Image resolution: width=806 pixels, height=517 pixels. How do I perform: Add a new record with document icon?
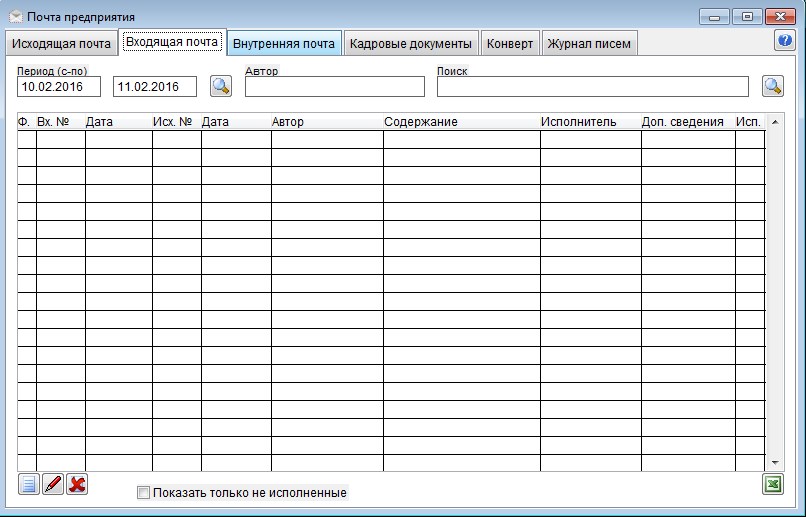29,484
